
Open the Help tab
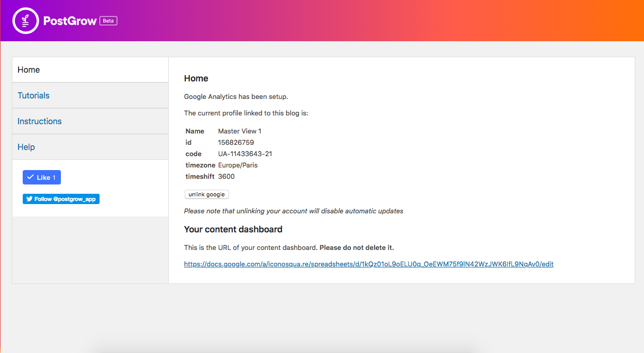(90, 147)
